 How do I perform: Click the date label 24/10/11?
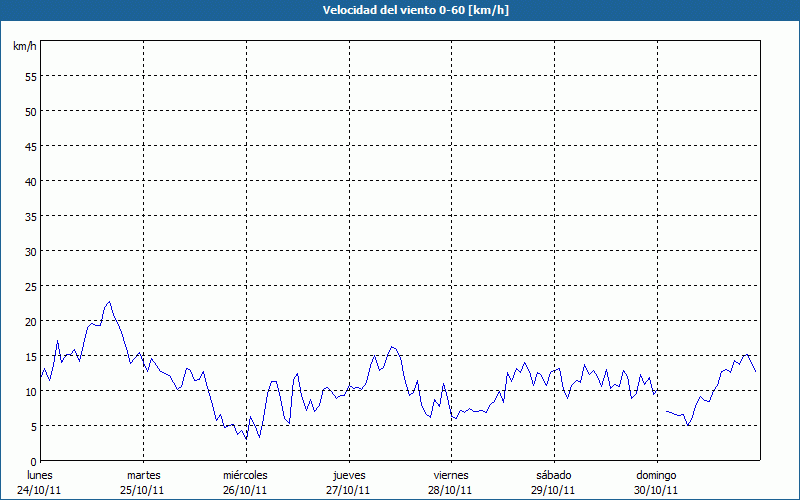(40, 490)
